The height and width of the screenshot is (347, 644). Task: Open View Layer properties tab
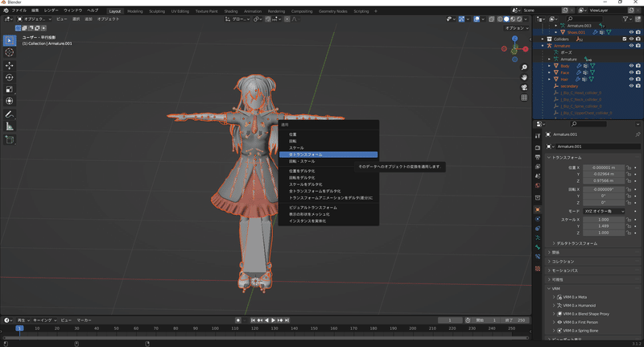[538, 167]
